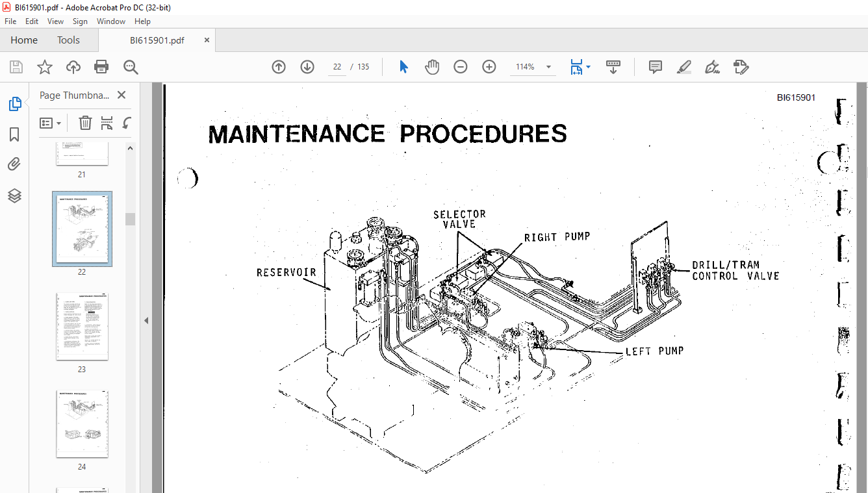Open the Sign menu

[x=80, y=21]
